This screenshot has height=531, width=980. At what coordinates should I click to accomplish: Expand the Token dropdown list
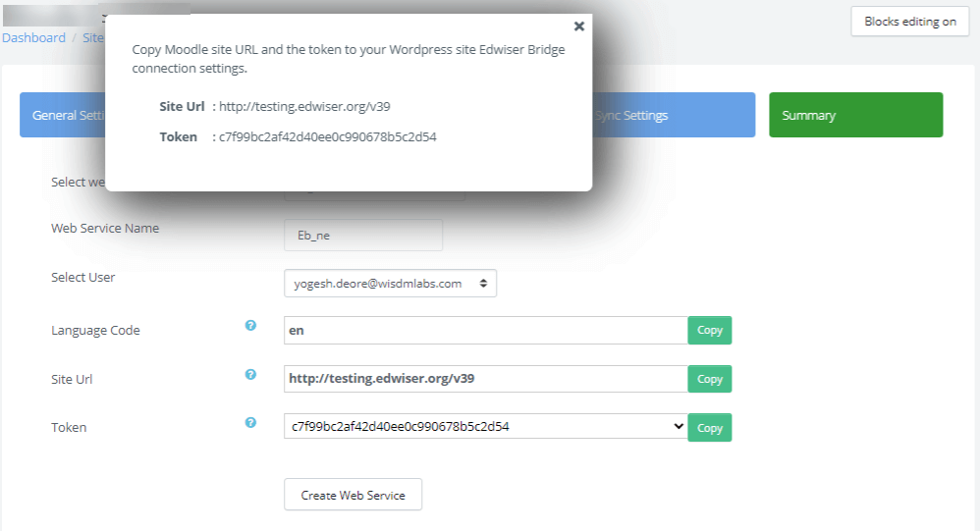pyautogui.click(x=486, y=427)
